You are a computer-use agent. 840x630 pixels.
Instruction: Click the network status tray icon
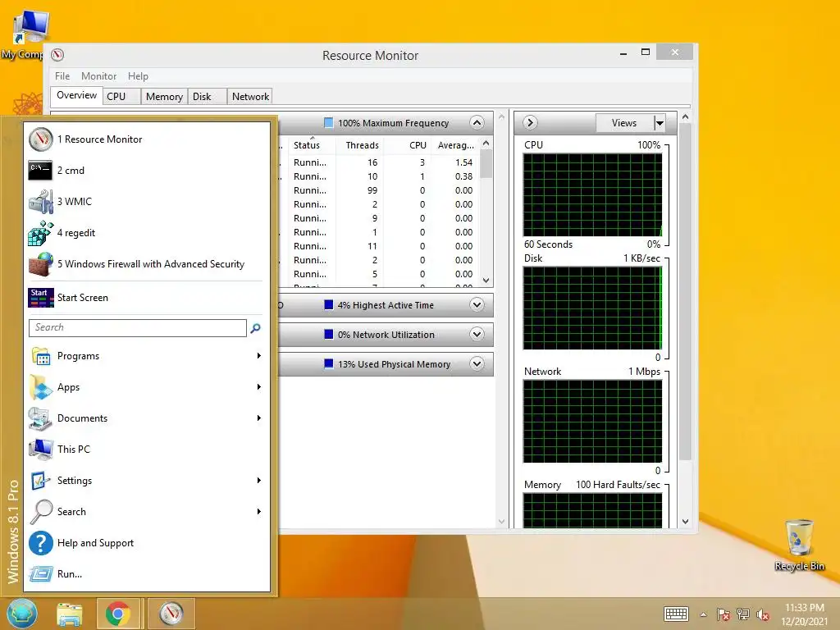743,614
